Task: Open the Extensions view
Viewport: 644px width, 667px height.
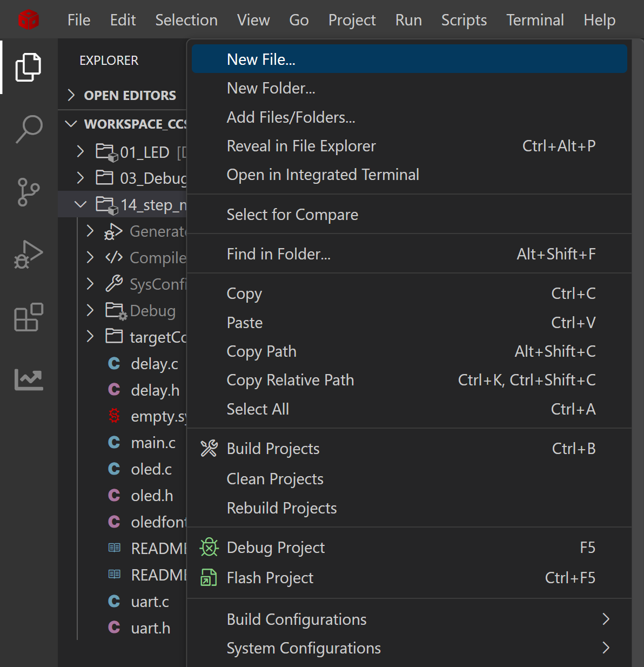Action: click(29, 317)
